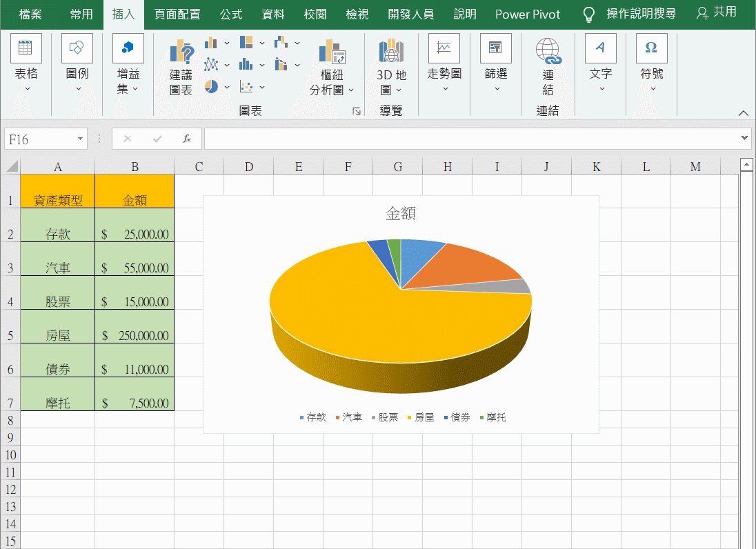Viewport: 756px width, 549px height.
Task: Switch to the 資料 Data tab
Action: pos(273,14)
